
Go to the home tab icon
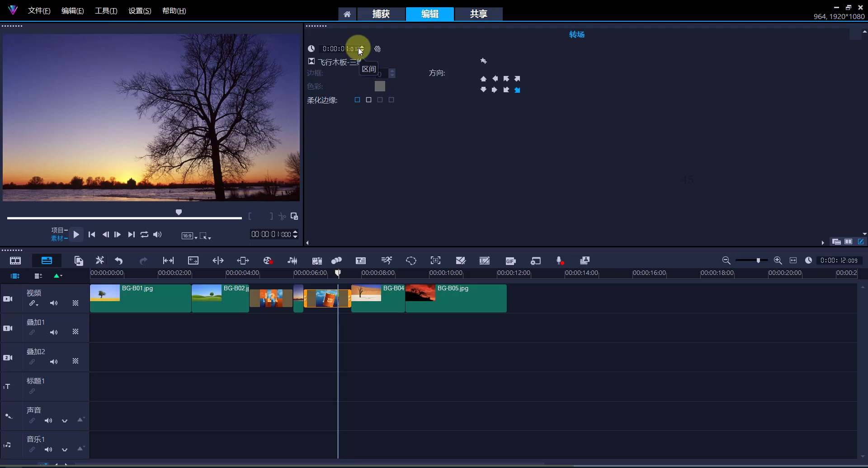click(347, 14)
